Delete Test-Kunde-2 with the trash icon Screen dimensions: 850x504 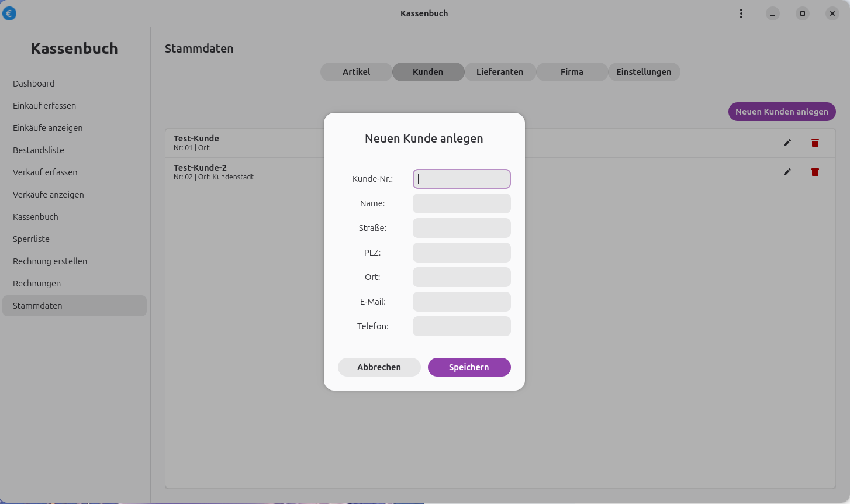tap(815, 172)
